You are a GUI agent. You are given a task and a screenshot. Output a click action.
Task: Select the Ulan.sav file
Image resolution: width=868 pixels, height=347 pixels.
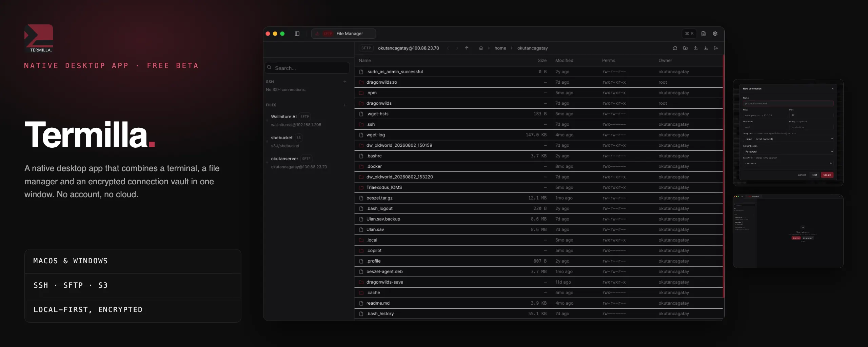click(538, 229)
